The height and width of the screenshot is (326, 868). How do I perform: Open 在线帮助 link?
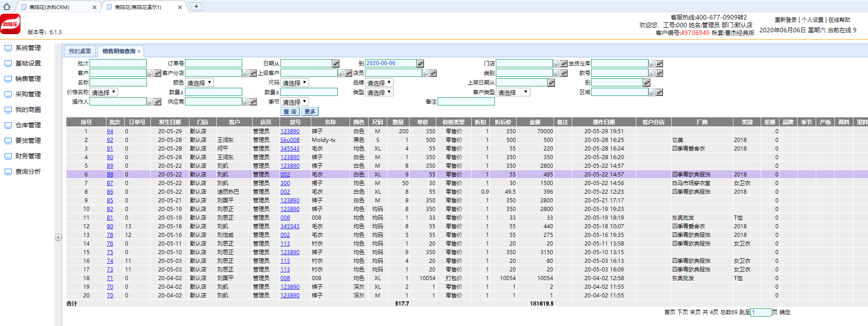click(839, 20)
